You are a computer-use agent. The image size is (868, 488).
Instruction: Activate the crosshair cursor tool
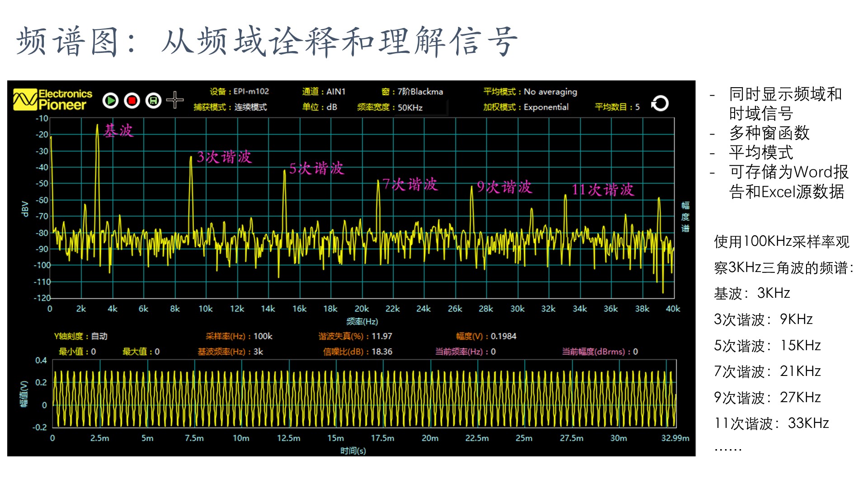pos(175,100)
